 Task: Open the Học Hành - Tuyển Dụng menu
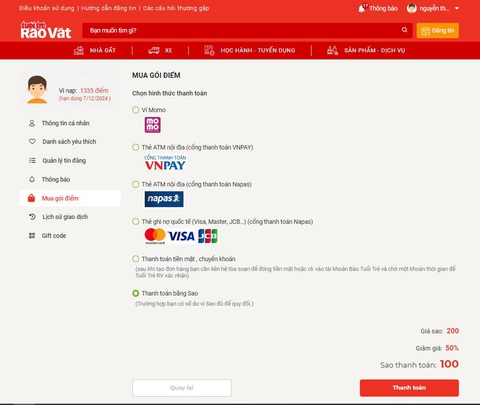pyautogui.click(x=250, y=50)
